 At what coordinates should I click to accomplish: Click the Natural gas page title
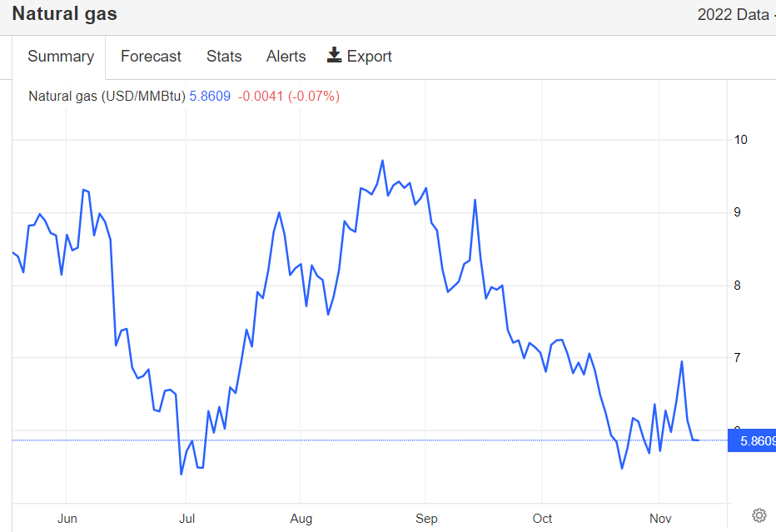(x=64, y=14)
